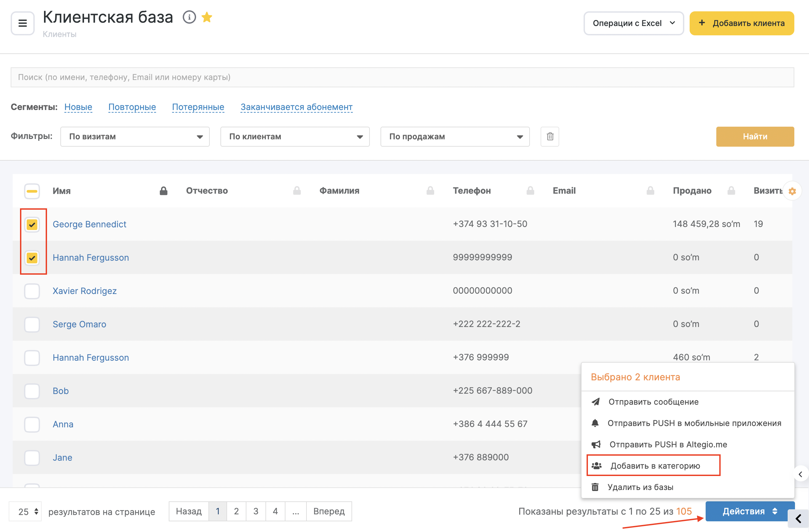The height and width of the screenshot is (532, 809).
Task: Click the clear filters trash icon
Action: point(550,137)
